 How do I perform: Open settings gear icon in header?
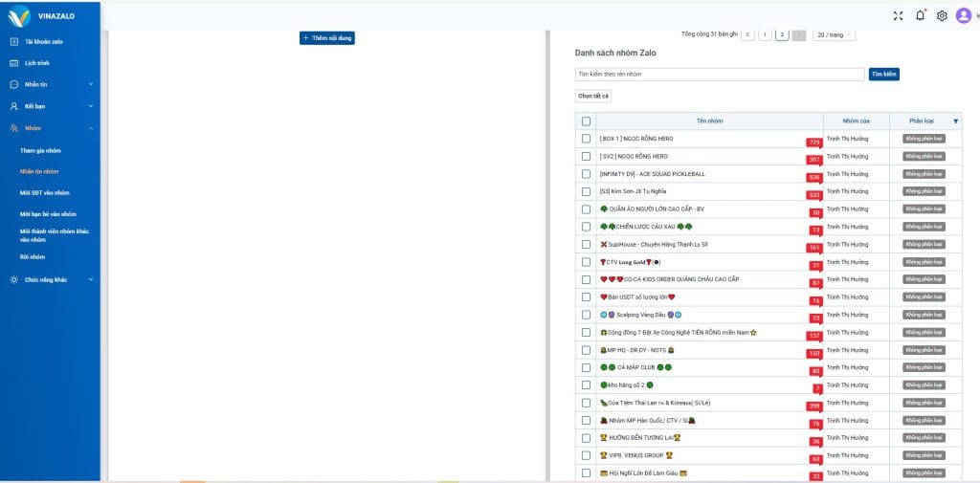coord(942,15)
